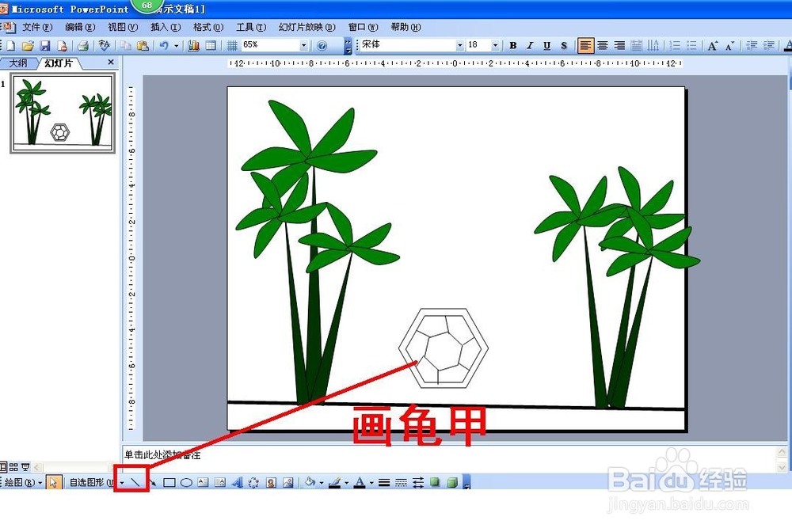Decrease font size with small A
The width and height of the screenshot is (792, 532).
click(x=729, y=45)
